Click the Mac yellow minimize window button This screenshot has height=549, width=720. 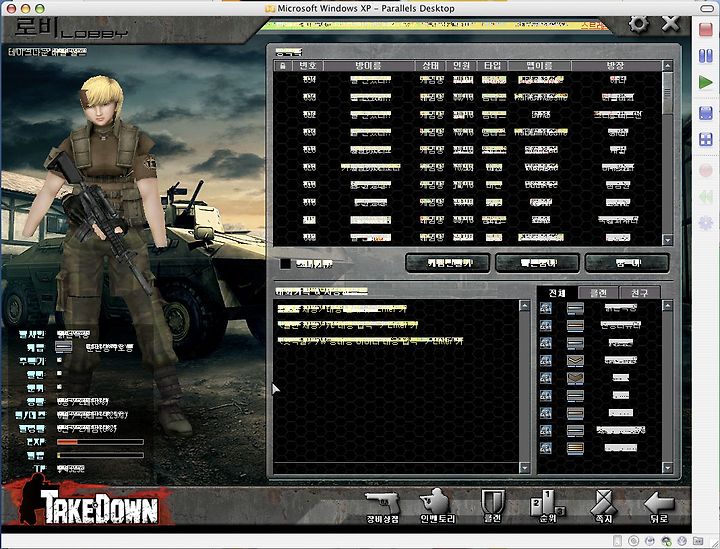[25, 8]
